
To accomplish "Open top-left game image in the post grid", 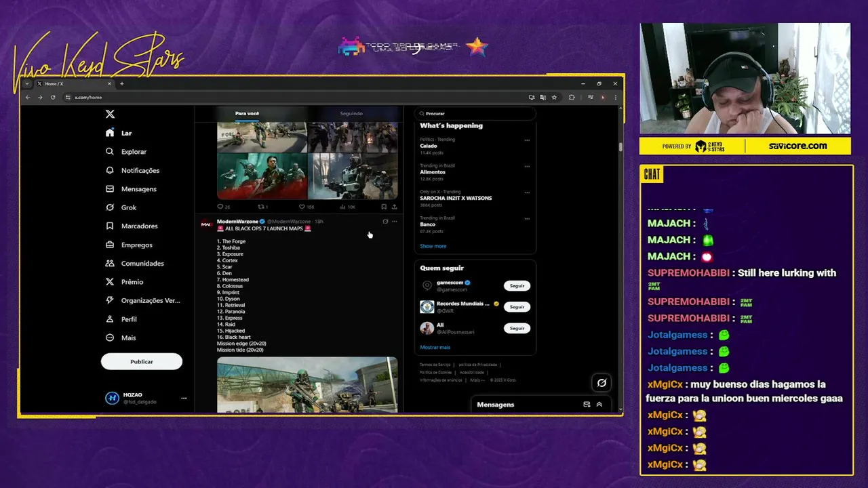I will 262,138.
